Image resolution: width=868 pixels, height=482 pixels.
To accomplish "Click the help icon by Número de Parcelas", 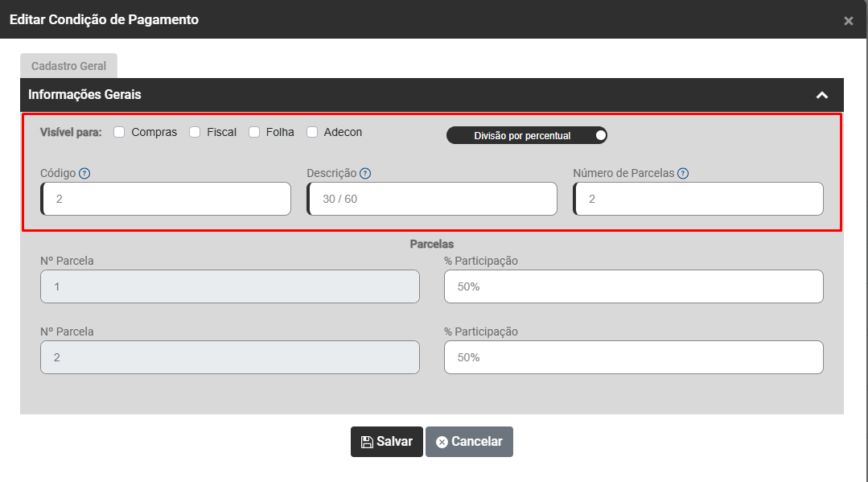I will (683, 173).
